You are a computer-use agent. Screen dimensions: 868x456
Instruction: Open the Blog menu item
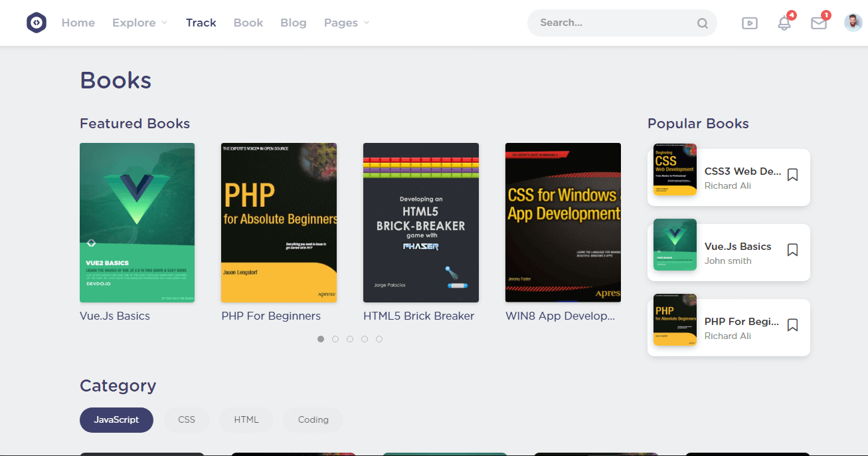pos(293,23)
